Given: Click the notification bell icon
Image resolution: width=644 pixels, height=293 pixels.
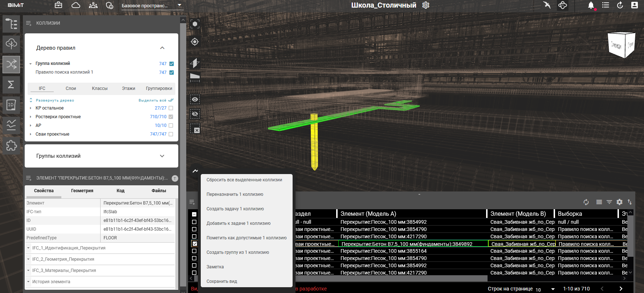Looking at the screenshot, I should [x=591, y=5].
